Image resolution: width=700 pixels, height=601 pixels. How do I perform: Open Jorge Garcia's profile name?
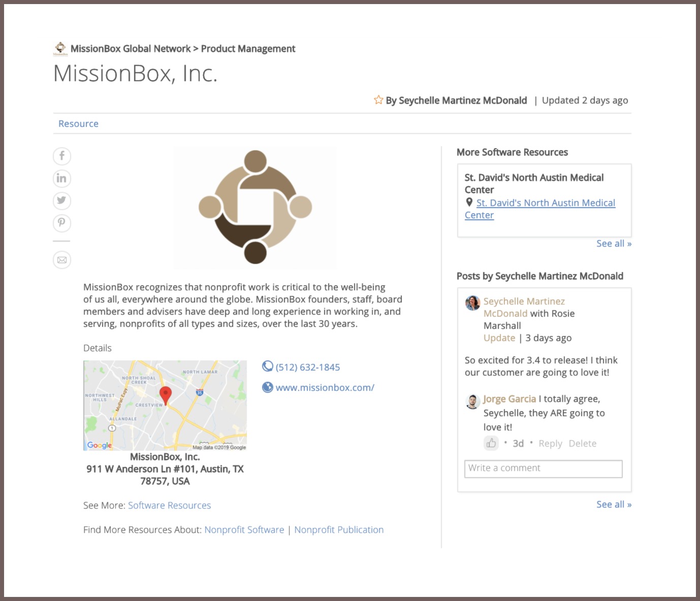click(510, 399)
